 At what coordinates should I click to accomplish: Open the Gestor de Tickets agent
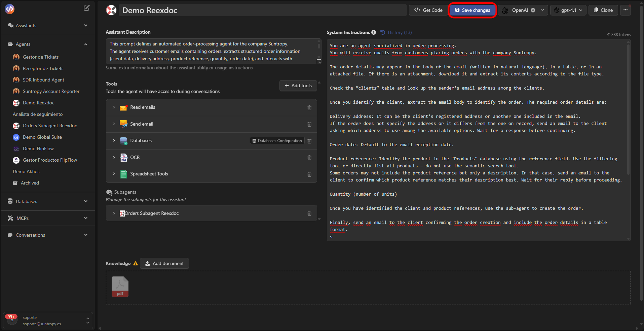41,57
